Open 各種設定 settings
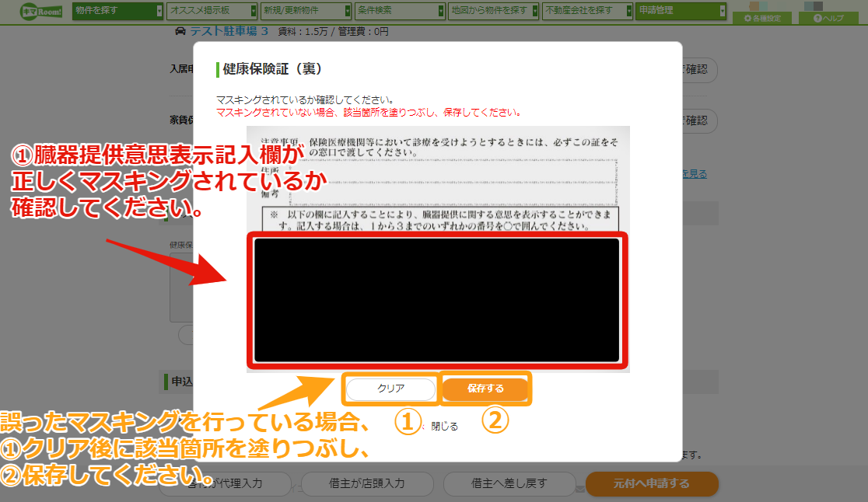Image resolution: width=868 pixels, height=502 pixels. point(763,18)
